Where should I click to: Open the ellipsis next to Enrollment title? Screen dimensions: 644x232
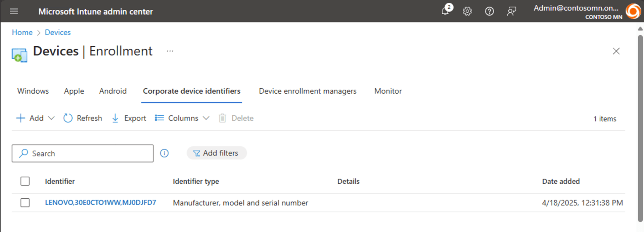coord(170,51)
